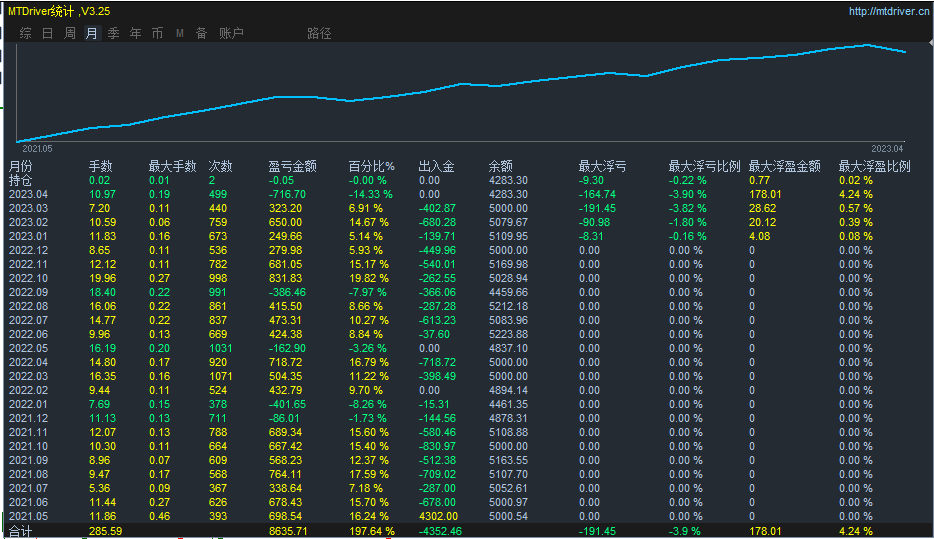The height and width of the screenshot is (539, 934).
Task: Click the -3.82 % floating loss ratio
Action: 687,208
